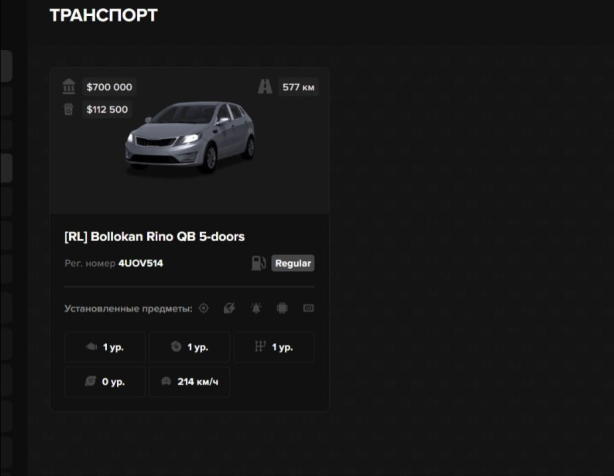The height and width of the screenshot is (476, 614).
Task: Select the last installed item plate icon
Action: (x=308, y=308)
